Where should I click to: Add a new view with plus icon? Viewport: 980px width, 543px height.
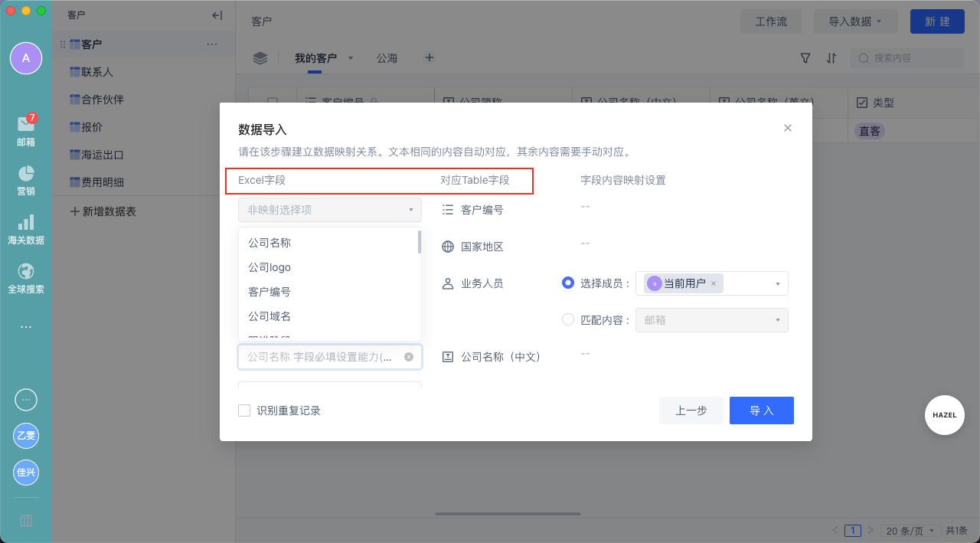click(430, 57)
